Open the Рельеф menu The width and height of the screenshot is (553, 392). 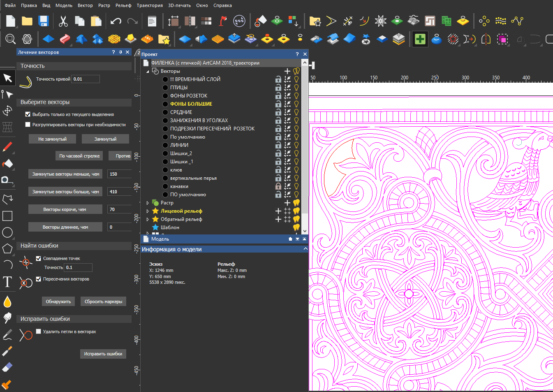coord(123,5)
